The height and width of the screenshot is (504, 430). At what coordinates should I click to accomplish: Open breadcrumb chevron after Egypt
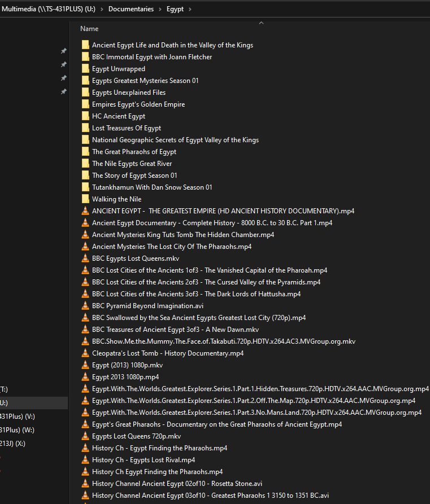pyautogui.click(x=190, y=10)
